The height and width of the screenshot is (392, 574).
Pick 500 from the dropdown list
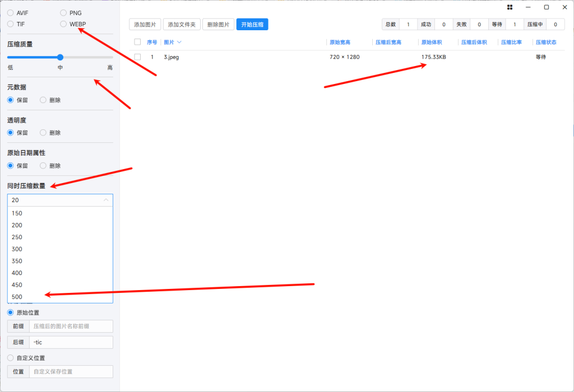17,297
